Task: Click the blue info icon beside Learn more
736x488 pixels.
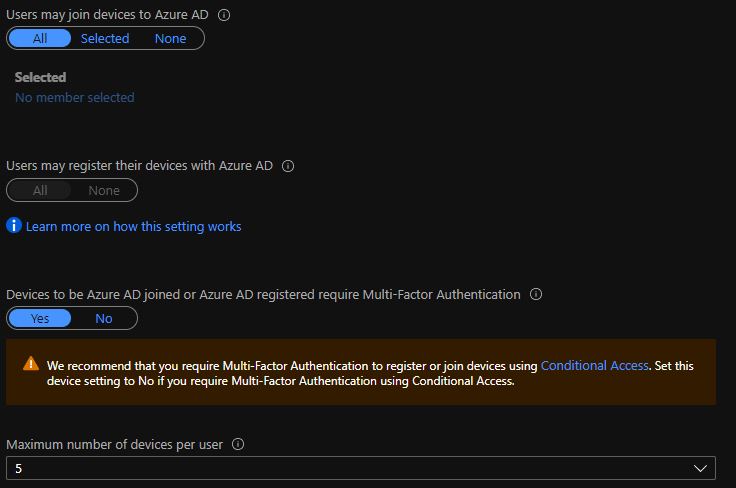Action: [x=14, y=226]
